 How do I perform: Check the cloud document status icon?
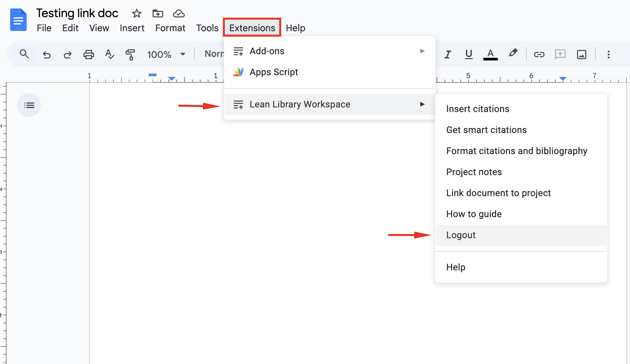point(179,13)
